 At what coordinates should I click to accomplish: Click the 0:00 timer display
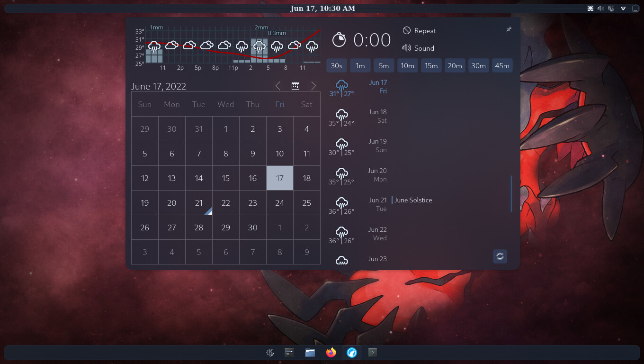(372, 40)
